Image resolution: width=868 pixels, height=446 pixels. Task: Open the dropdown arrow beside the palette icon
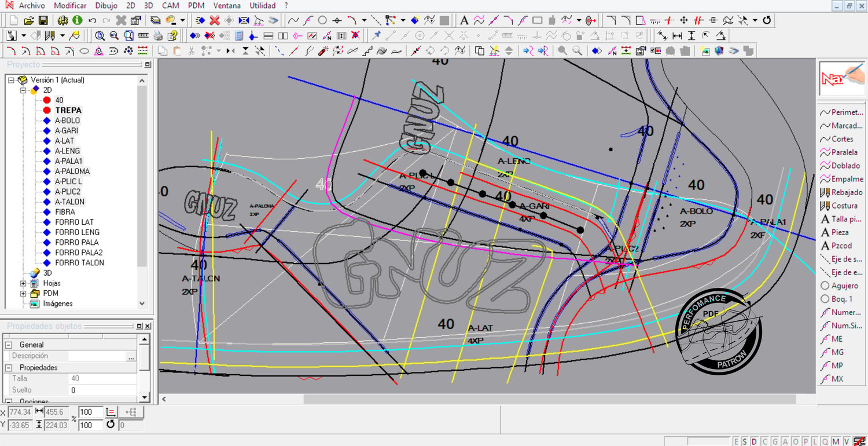182,20
